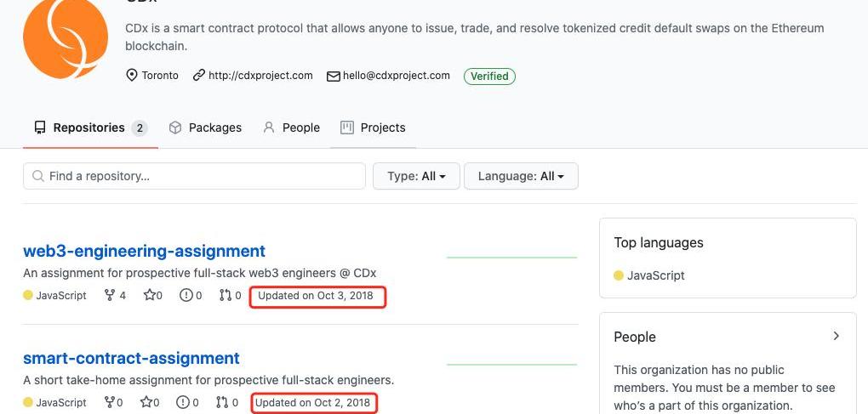Click the fork icon for web3-engineering-assignment
This screenshot has width=868, height=414.
[x=109, y=296]
